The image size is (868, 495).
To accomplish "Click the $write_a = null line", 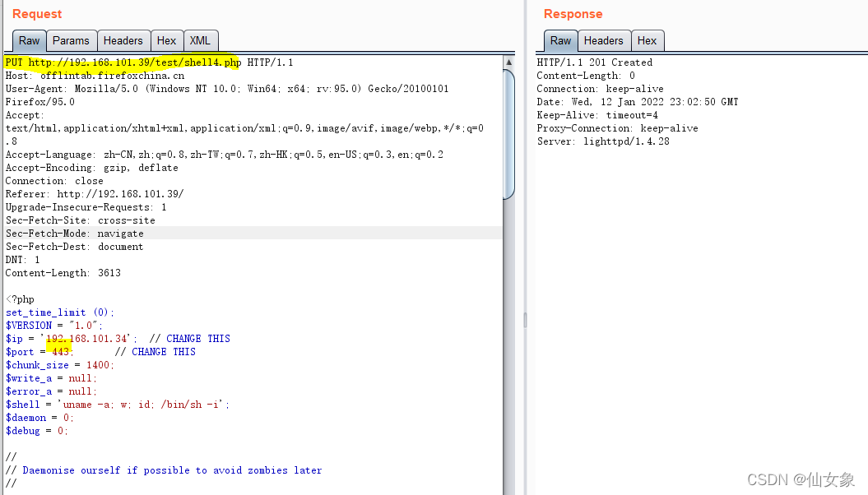I will (x=51, y=378).
